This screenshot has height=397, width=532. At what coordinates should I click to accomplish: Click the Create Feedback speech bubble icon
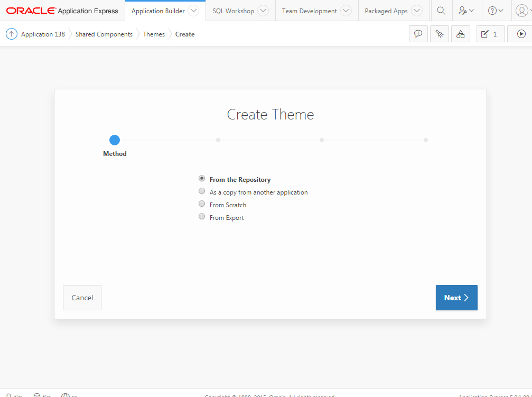tap(418, 34)
